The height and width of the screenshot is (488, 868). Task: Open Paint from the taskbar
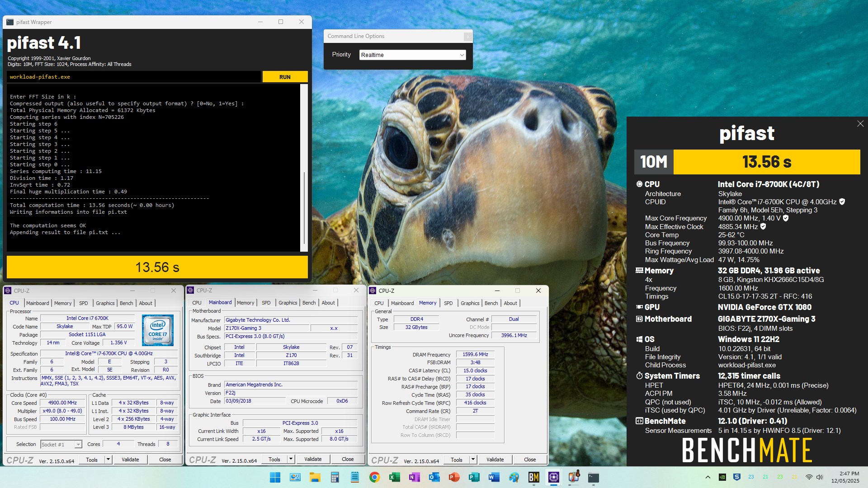[x=514, y=477]
